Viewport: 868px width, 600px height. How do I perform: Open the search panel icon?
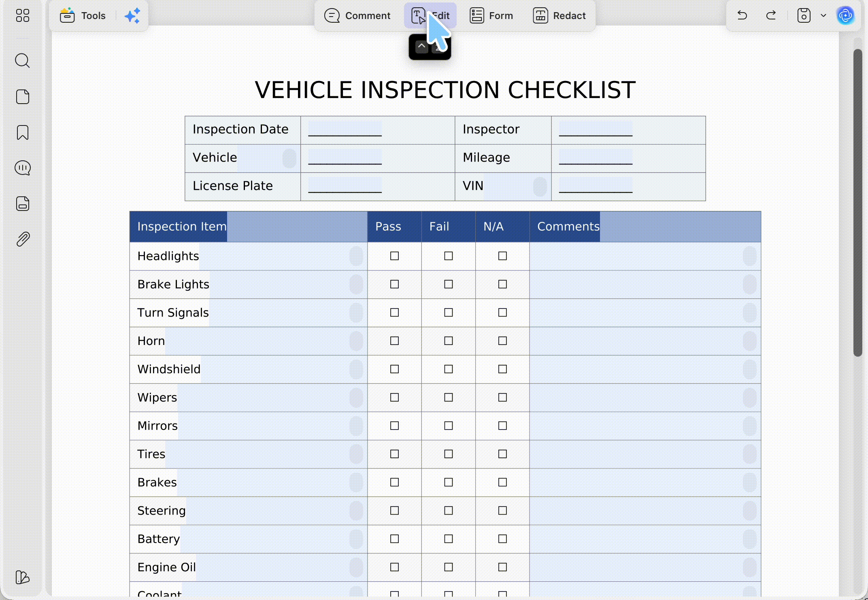pos(22,61)
